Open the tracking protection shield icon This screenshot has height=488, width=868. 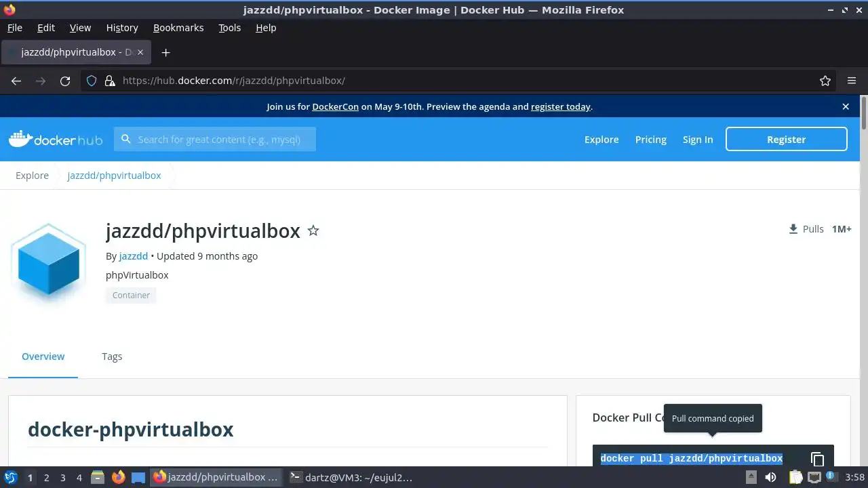pyautogui.click(x=92, y=81)
